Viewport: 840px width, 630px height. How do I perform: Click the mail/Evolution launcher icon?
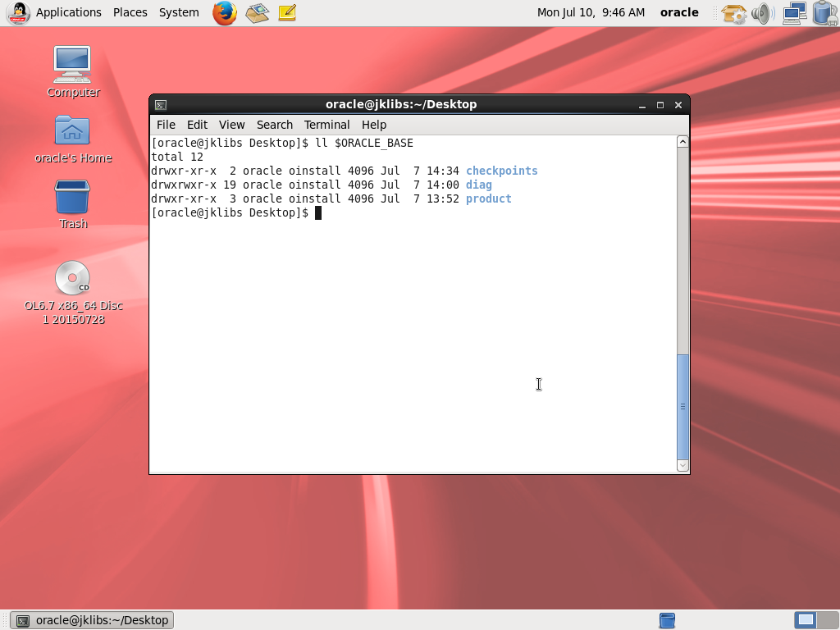point(257,12)
